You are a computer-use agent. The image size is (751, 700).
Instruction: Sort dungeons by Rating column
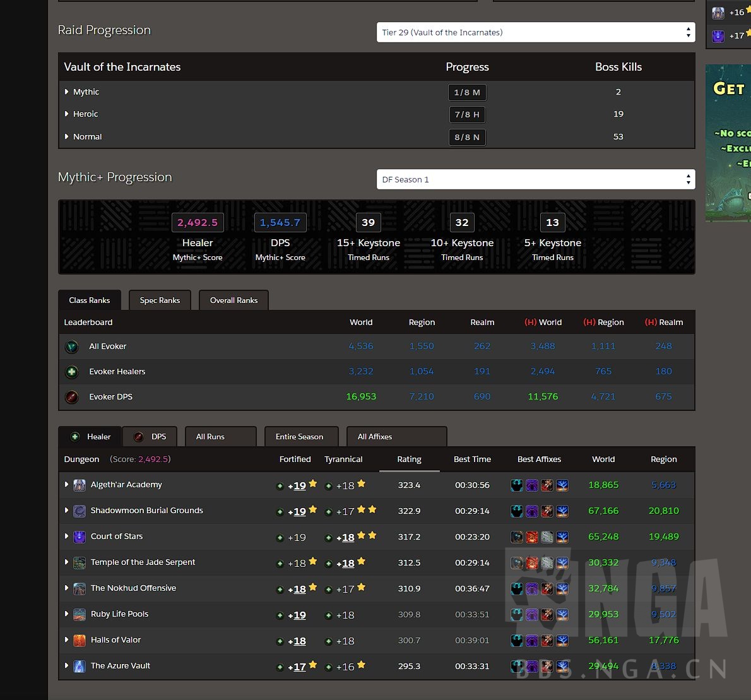tap(409, 460)
